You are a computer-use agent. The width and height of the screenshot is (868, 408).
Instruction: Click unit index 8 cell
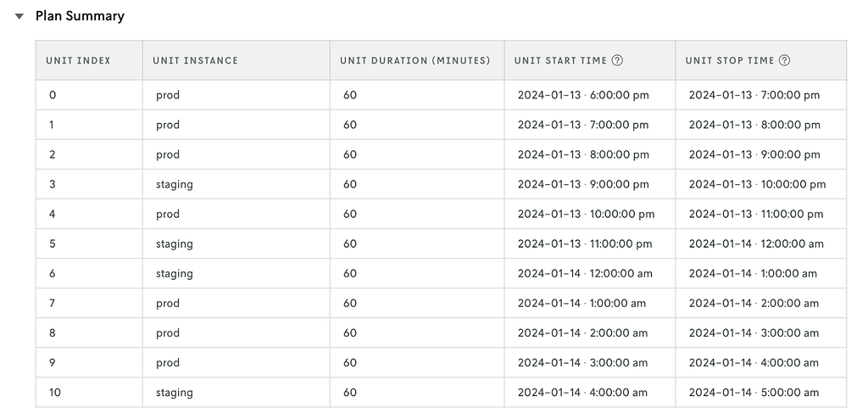pyautogui.click(x=53, y=333)
